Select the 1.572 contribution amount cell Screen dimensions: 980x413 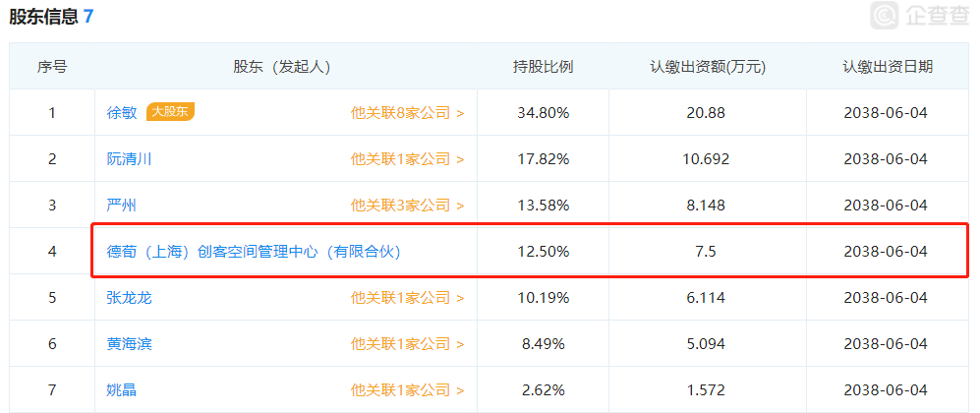(x=708, y=390)
